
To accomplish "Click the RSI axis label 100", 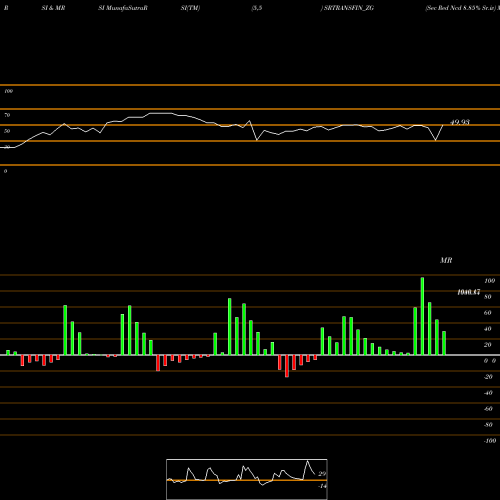I will pos(9,91).
